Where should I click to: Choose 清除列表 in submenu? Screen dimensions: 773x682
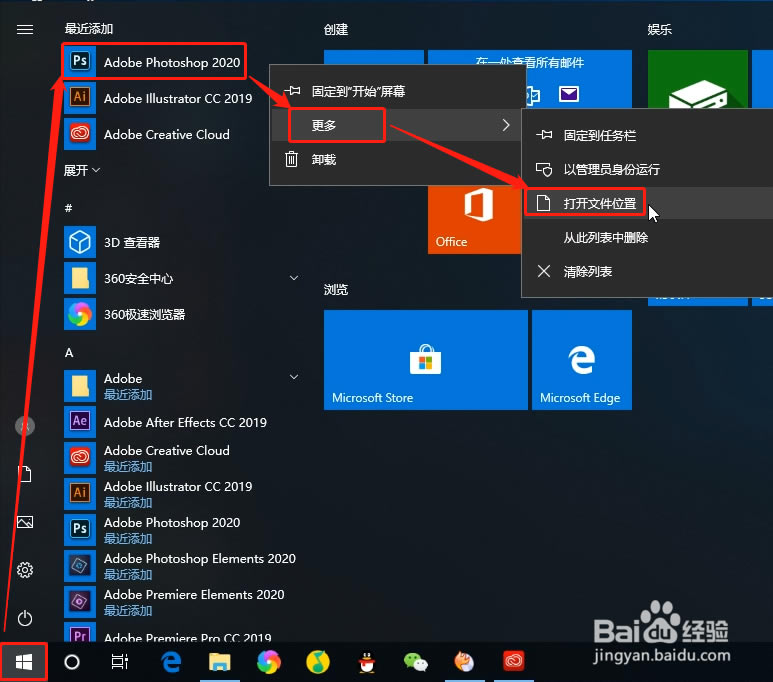click(x=647, y=271)
